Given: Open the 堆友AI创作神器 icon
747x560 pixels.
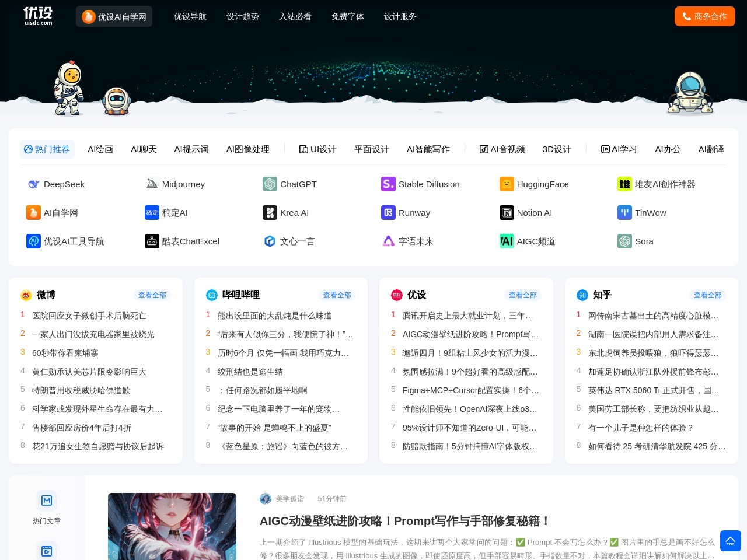Looking at the screenshot, I should pyautogui.click(x=624, y=184).
